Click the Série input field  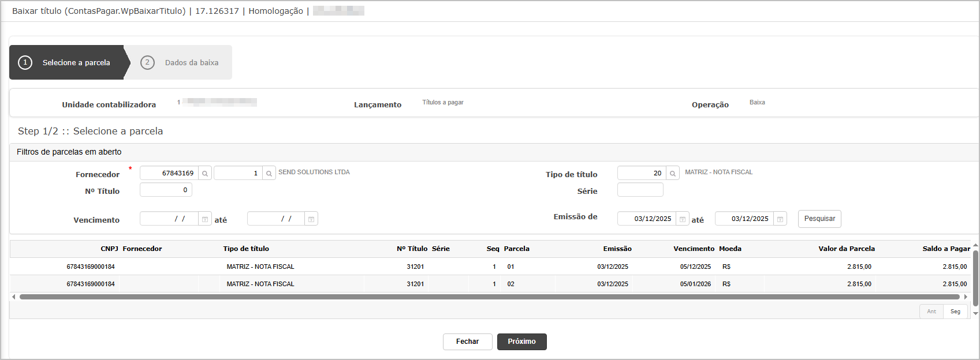(x=640, y=190)
